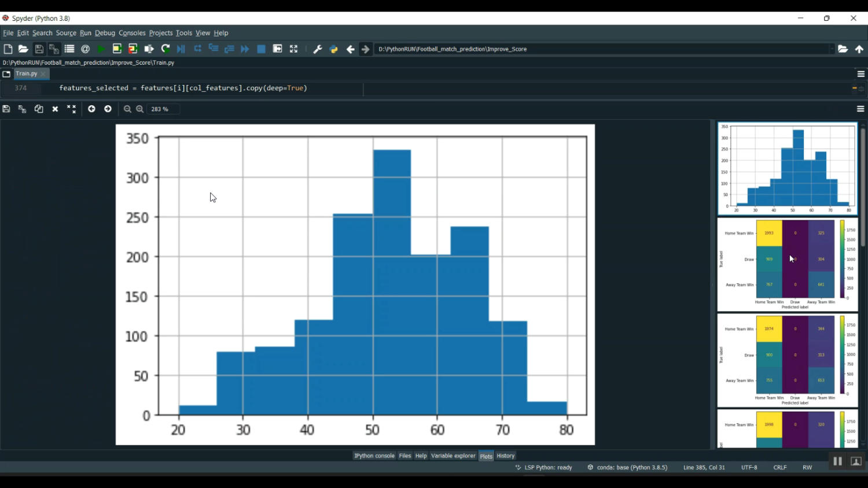The height and width of the screenshot is (488, 868).
Task: Switch to the IPython console tab
Action: point(374,456)
